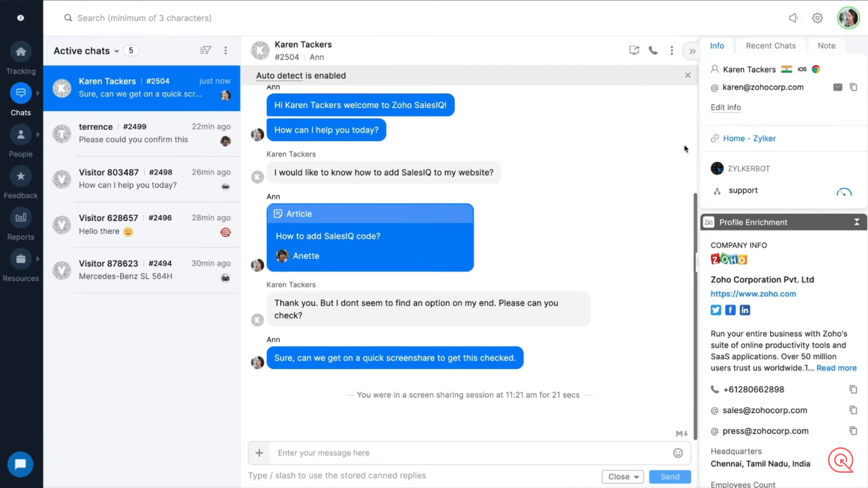Open Visitor 803487 chat #2498
Screen dimensions: 868x488
point(142,179)
